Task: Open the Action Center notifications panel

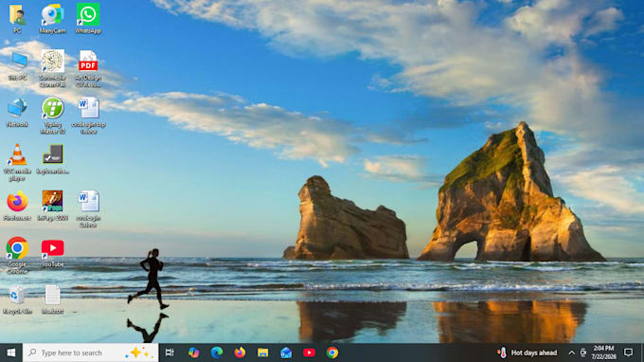Action: pyautogui.click(x=628, y=353)
